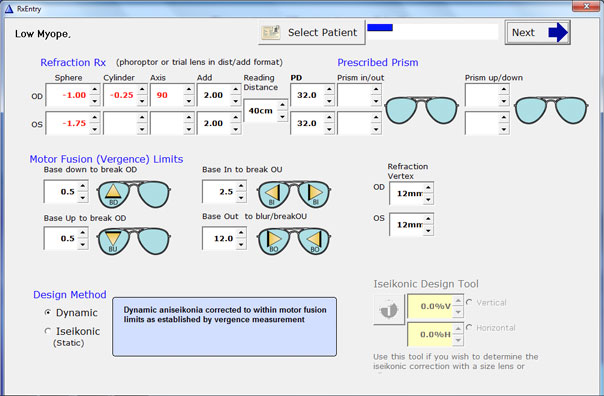Click the Reading Distance field showing 40cm
This screenshot has width=604, height=396.
261,111
